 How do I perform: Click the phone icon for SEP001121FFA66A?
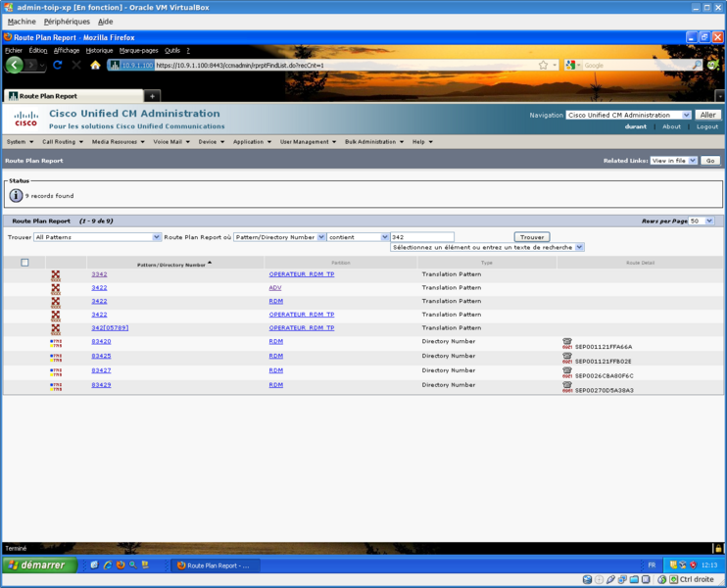(567, 344)
